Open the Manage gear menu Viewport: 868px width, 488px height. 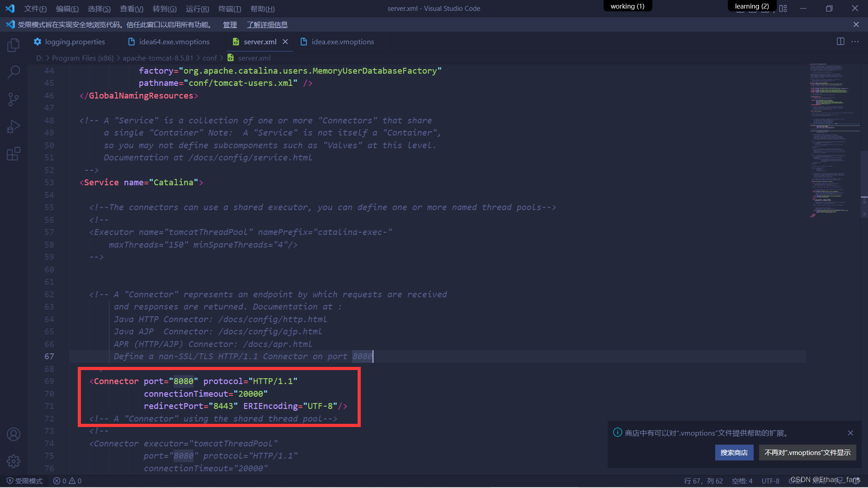coord(14,461)
